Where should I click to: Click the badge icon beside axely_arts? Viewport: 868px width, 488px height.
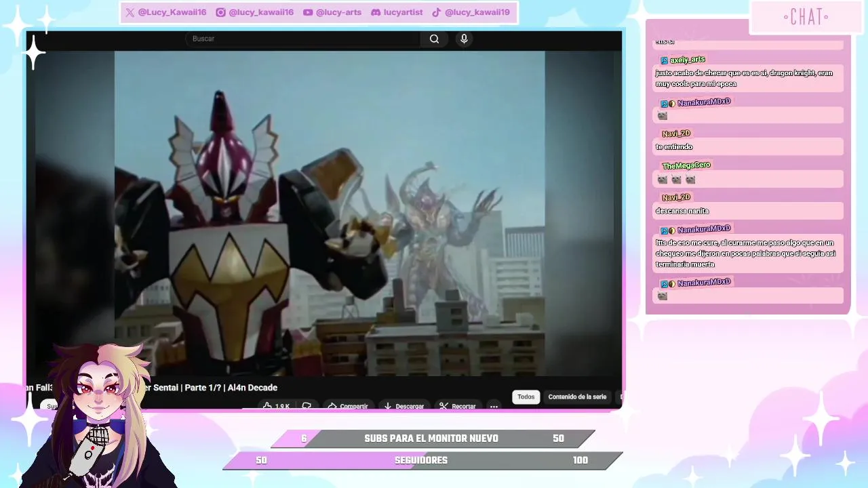pos(665,60)
